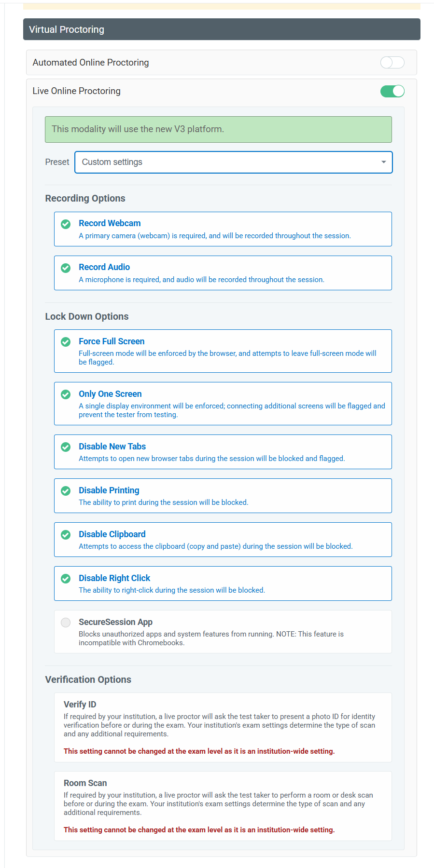Open the Preset dropdown showing Custom settings
The image size is (434, 868).
pos(233,162)
